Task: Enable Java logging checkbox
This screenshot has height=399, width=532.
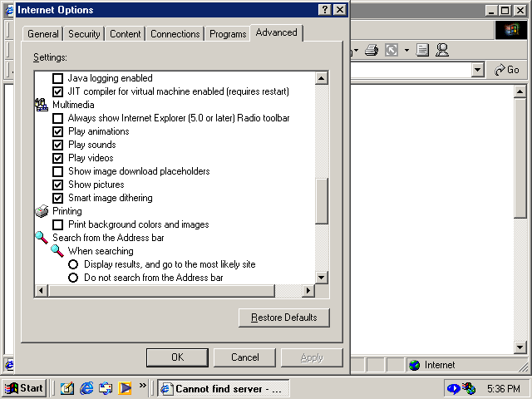Action: (x=57, y=78)
